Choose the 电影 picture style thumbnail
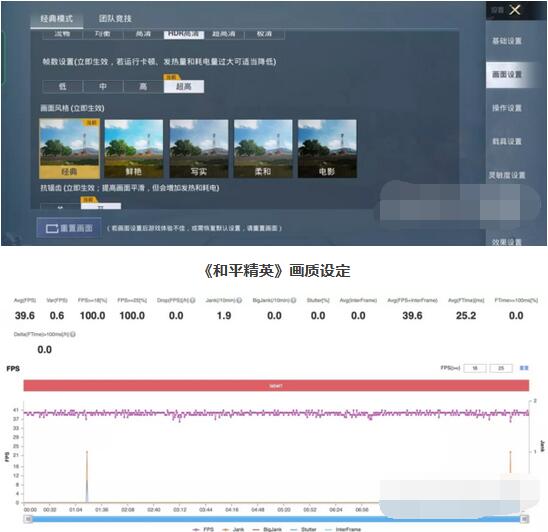Viewport: 548px width, 532px height. (x=327, y=149)
